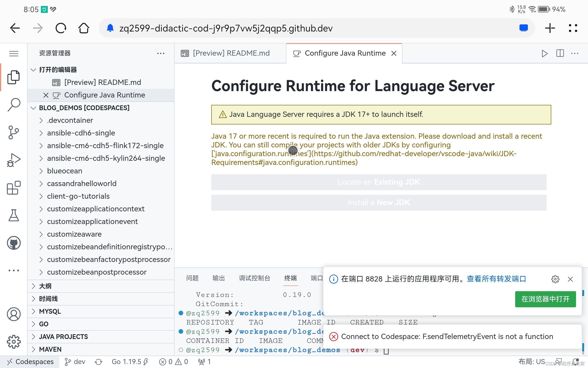Open the GitHub view in activity bar
Image resolution: width=588 pixels, height=368 pixels.
(14, 243)
